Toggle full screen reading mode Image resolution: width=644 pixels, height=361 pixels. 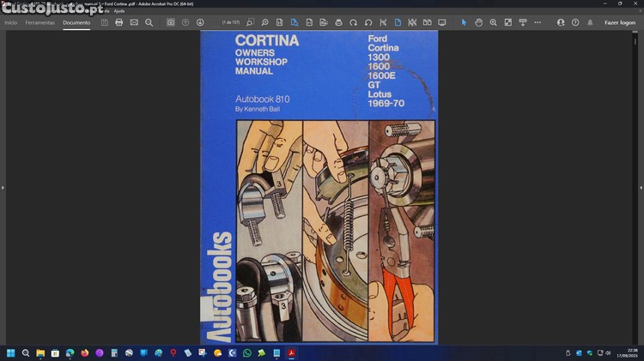442,22
